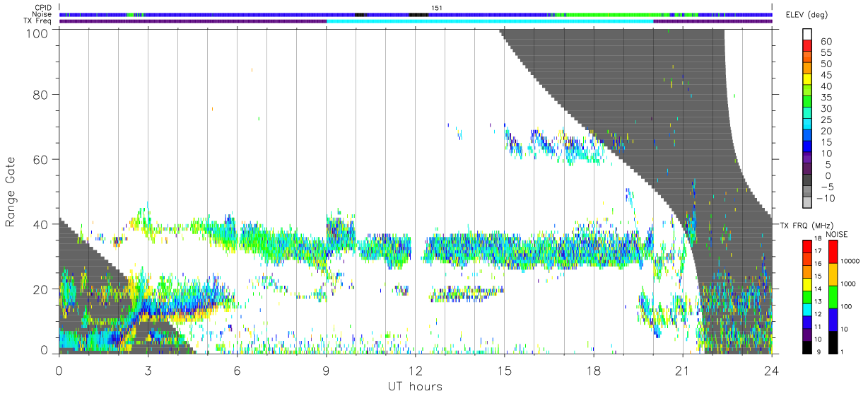Click the red top segment of TX FRQ colorbar
Viewport: 868px width, 401px height.
808,246
